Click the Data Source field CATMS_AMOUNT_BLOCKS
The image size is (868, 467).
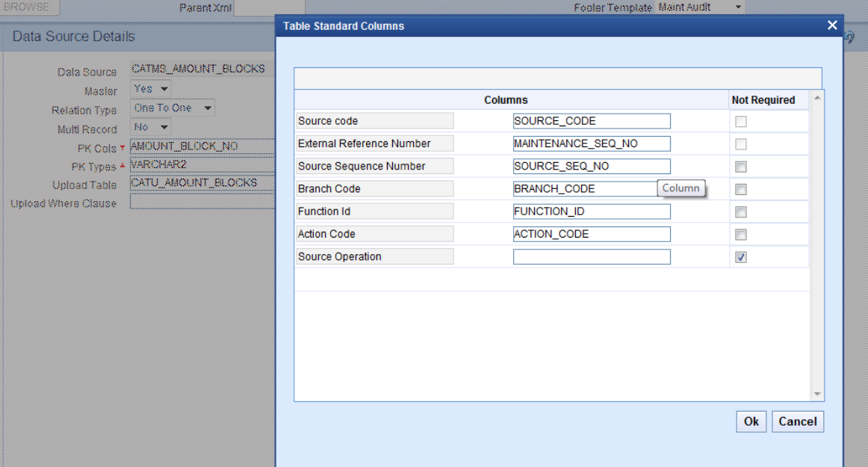(202, 69)
